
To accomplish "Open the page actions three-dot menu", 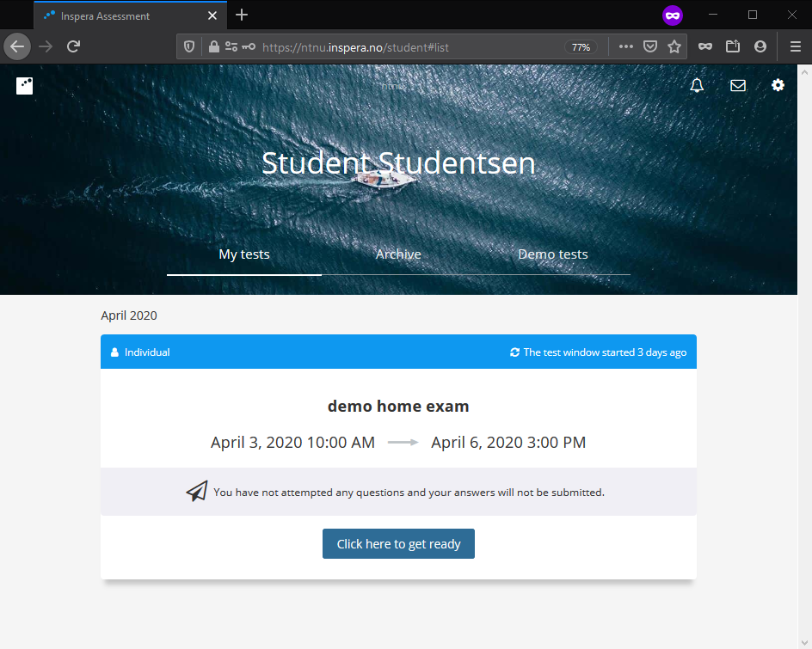I will point(626,47).
